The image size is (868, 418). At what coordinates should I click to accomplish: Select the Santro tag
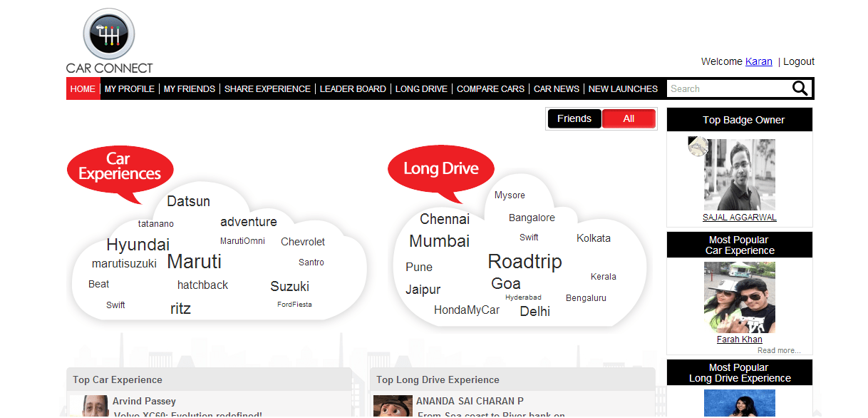tap(311, 262)
